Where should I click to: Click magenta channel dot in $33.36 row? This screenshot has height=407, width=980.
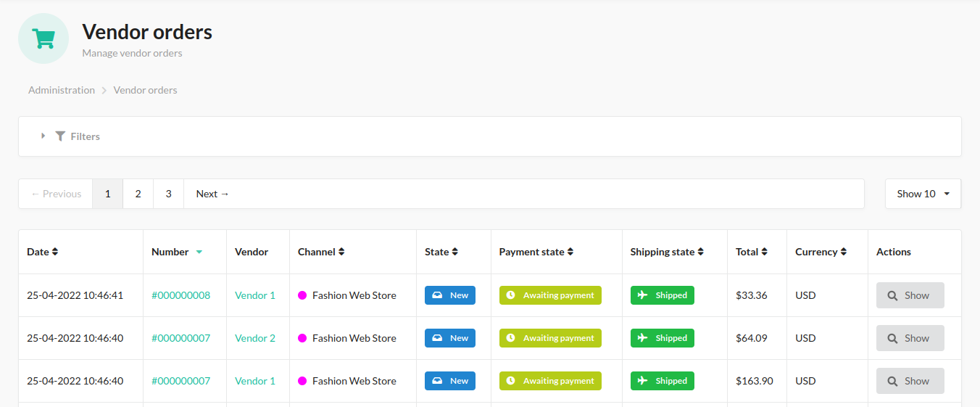tap(302, 295)
